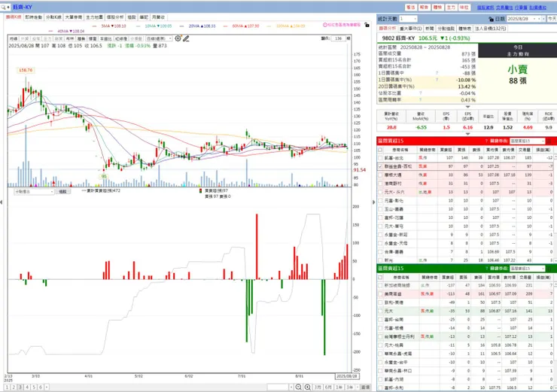The image size is (557, 392).
Task: Click the stock search magnifier icon
Action: [4, 7]
